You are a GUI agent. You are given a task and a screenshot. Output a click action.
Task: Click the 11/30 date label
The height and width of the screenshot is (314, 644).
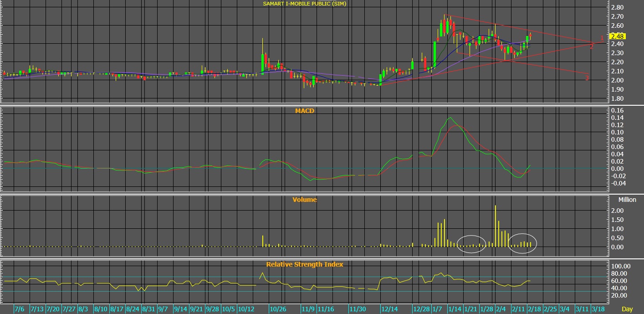(x=357, y=309)
